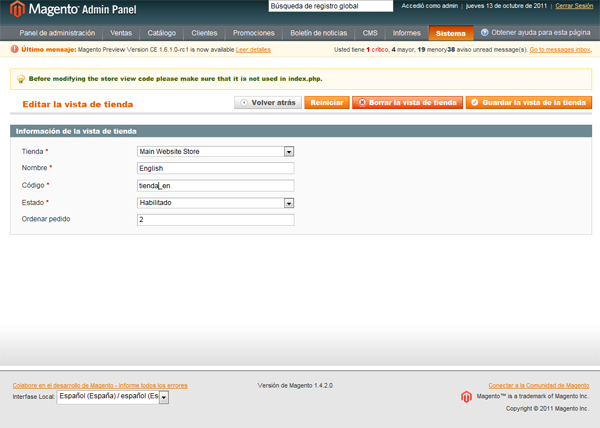
Task: Click the lightbulb notice icon
Action: point(21,79)
